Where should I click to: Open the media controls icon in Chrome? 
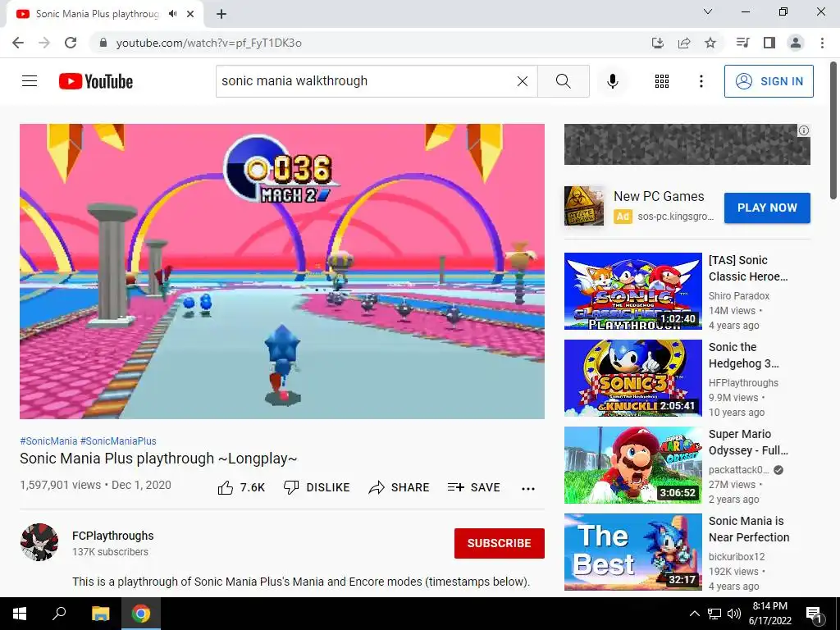point(742,43)
